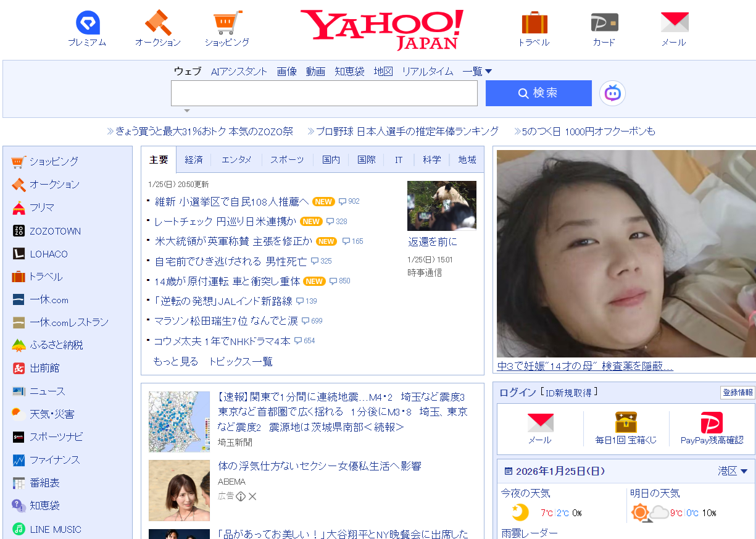Select the スポーツ news tab
This screenshot has width=756, height=539.
287,160
